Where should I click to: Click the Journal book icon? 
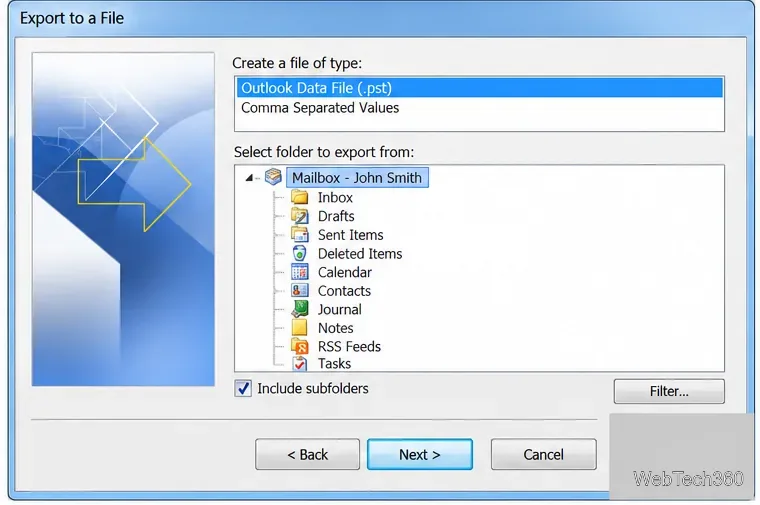(x=300, y=309)
